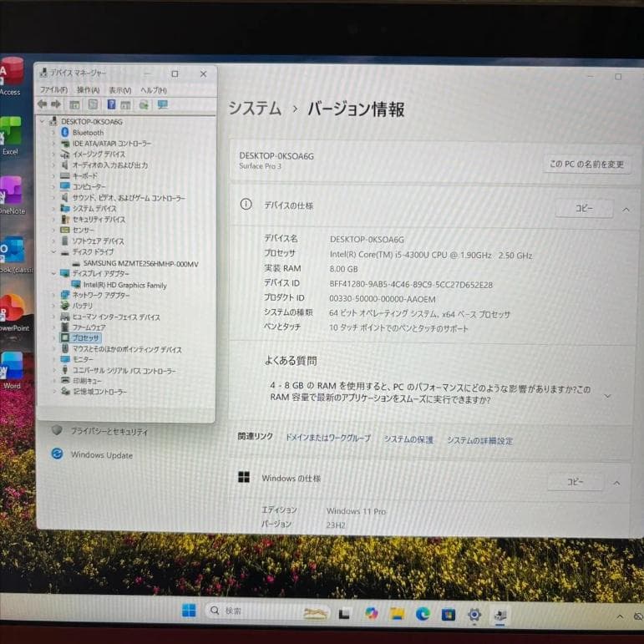
Task: Select the モニター tree item
Action: click(83, 359)
